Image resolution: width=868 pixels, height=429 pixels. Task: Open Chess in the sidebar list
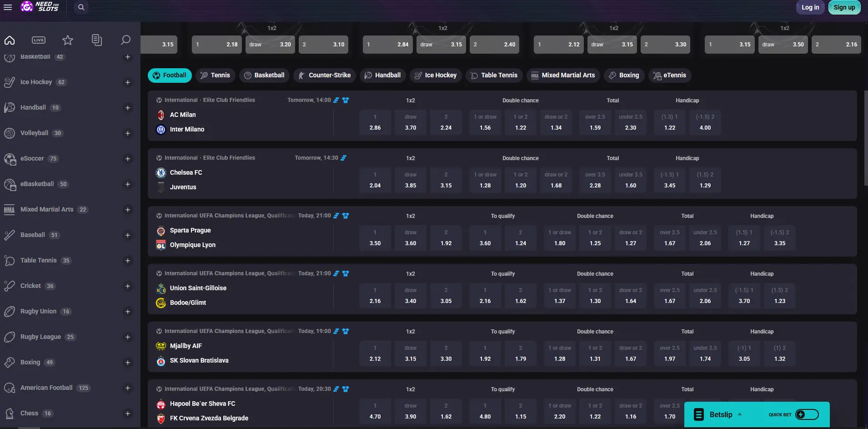(x=29, y=414)
